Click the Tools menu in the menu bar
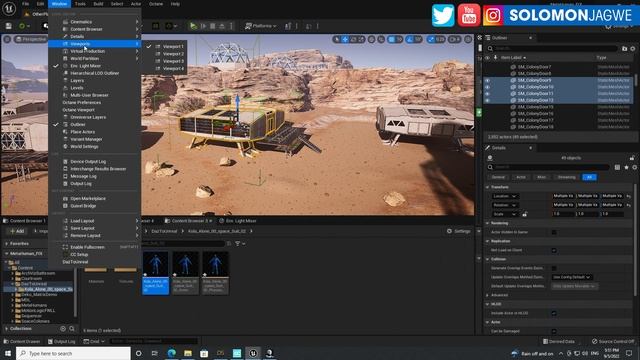 click(x=80, y=4)
